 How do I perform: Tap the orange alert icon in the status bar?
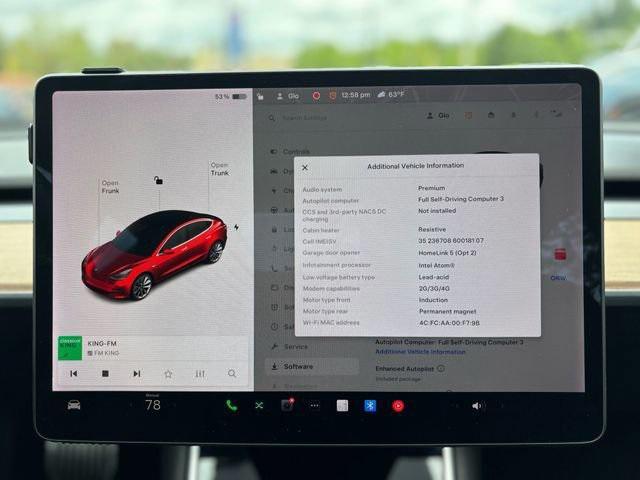332,96
